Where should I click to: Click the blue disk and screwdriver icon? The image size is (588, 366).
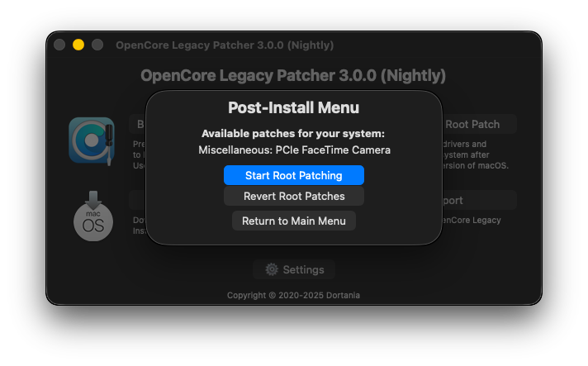(x=91, y=140)
